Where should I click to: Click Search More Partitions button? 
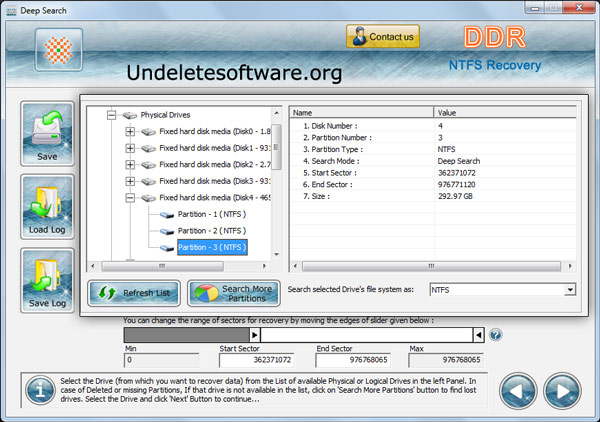[234, 293]
